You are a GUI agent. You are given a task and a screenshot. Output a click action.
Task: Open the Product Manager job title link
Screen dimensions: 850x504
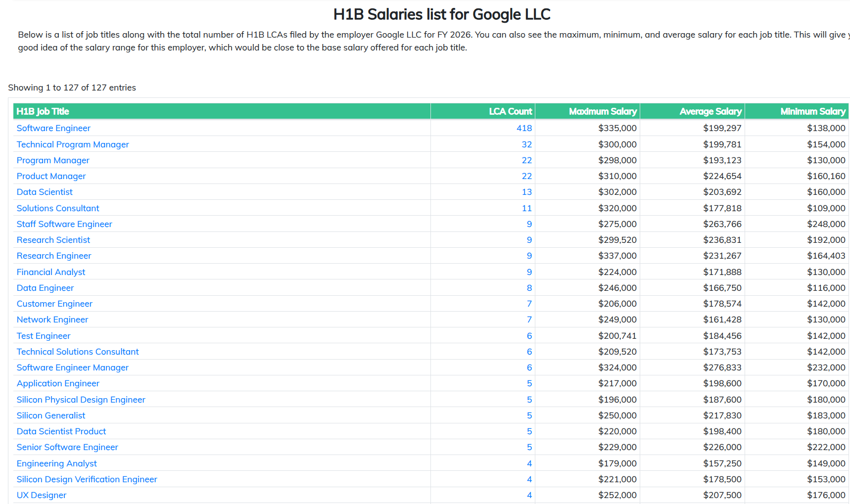51,176
